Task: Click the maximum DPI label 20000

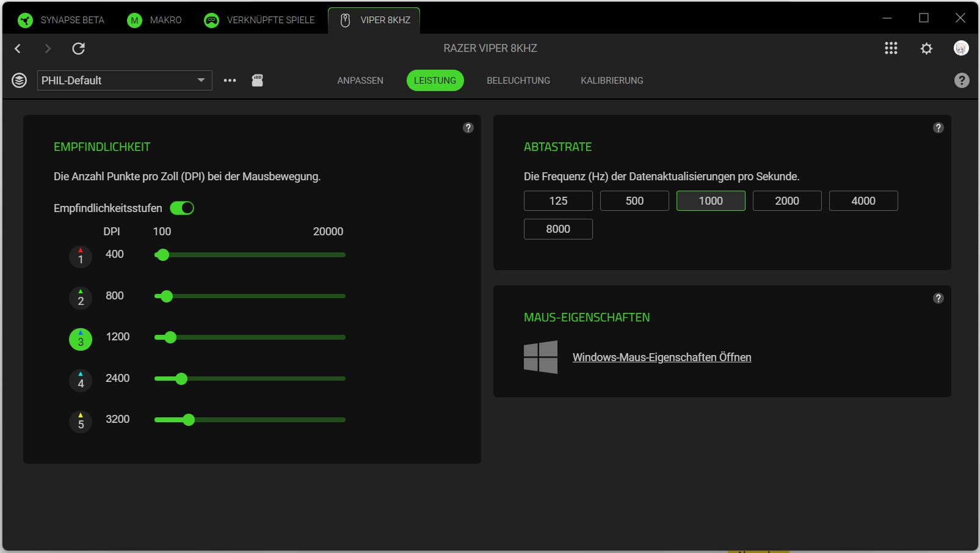Action: (x=328, y=232)
